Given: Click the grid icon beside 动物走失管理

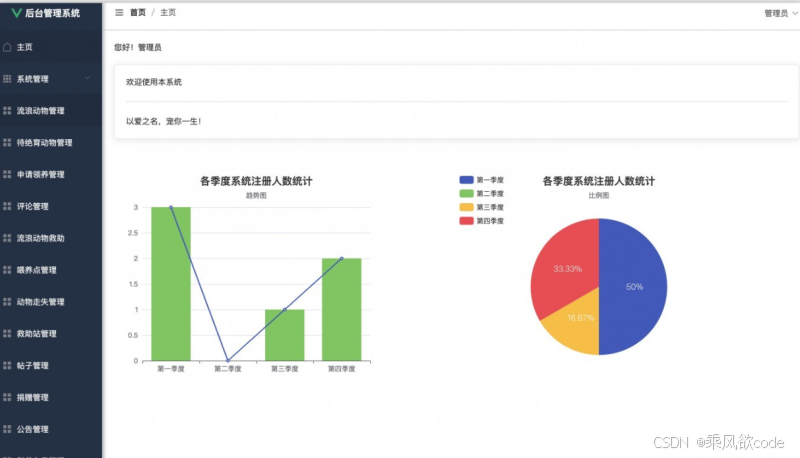Looking at the screenshot, I should (7, 302).
